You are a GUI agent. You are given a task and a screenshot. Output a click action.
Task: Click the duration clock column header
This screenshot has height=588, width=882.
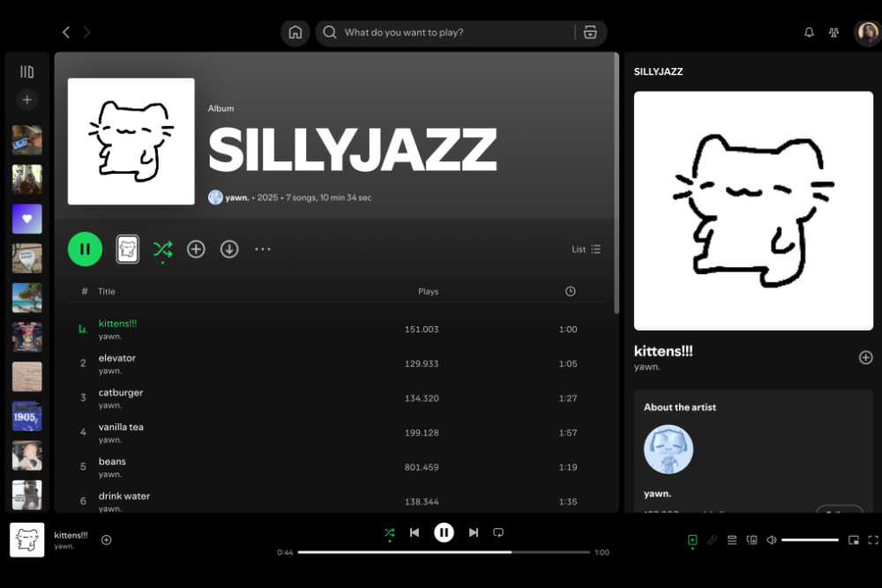[571, 291]
